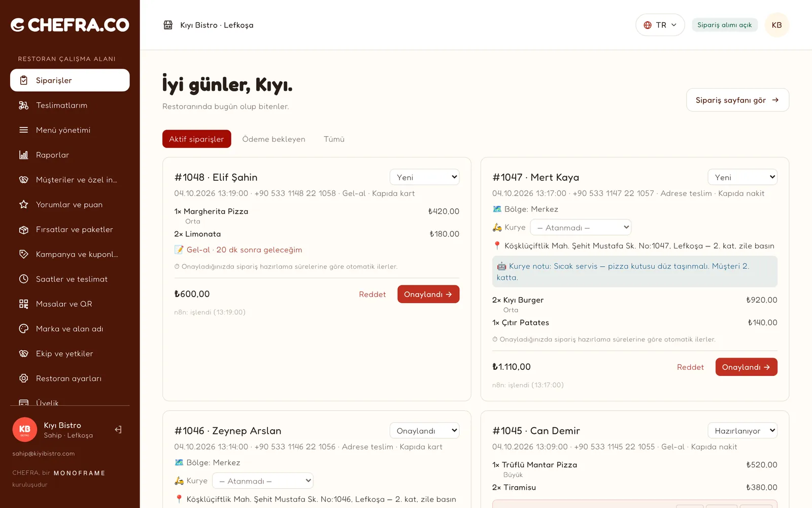
Task: Click Reddet for order #1047
Action: [690, 367]
